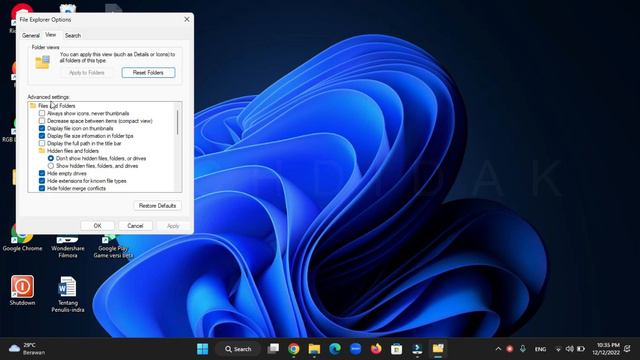Open the Zoom app on taskbar

click(356, 349)
